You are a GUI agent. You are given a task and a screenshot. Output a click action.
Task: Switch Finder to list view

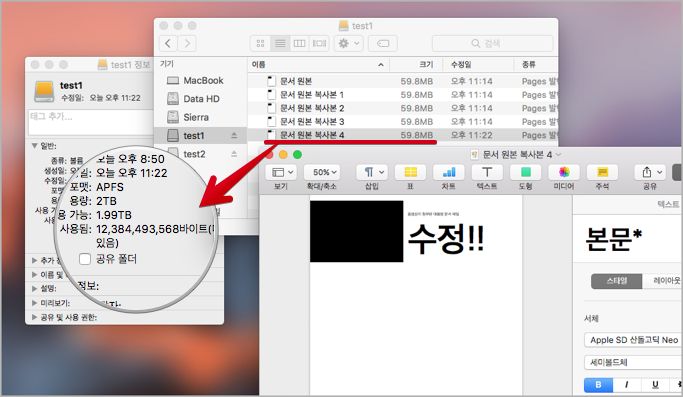click(x=280, y=43)
